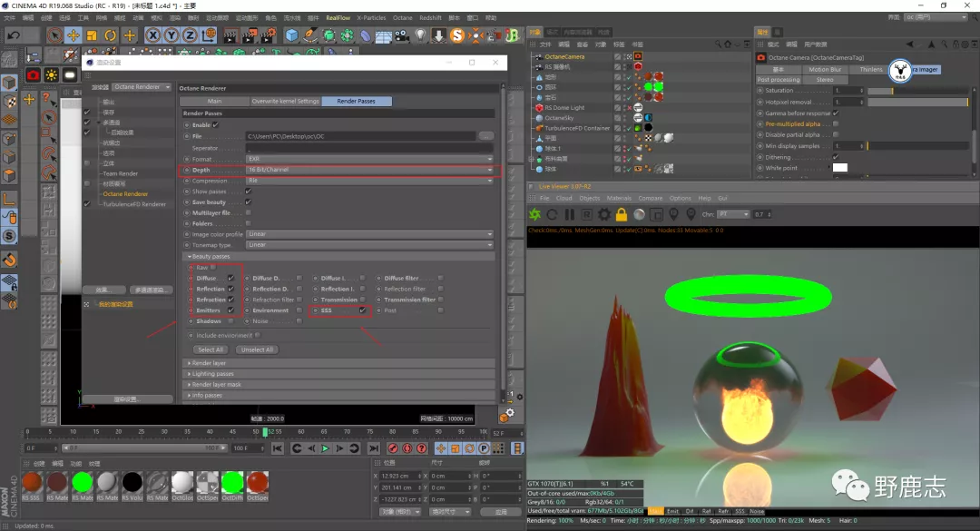Select the Rotate tool in the top toolbar
This screenshot has width=980, height=531.
(x=110, y=35)
